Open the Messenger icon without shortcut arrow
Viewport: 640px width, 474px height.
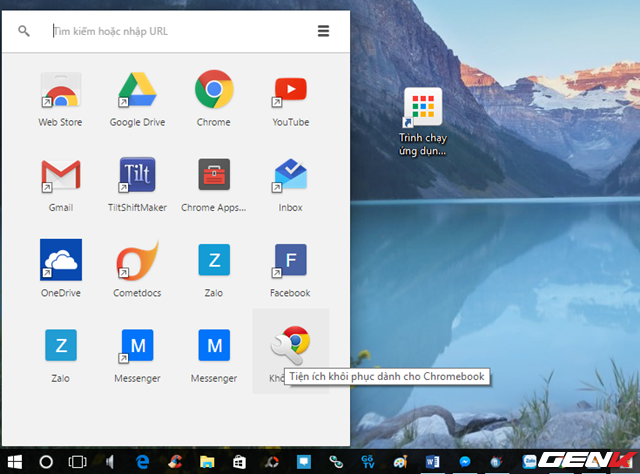(214, 345)
